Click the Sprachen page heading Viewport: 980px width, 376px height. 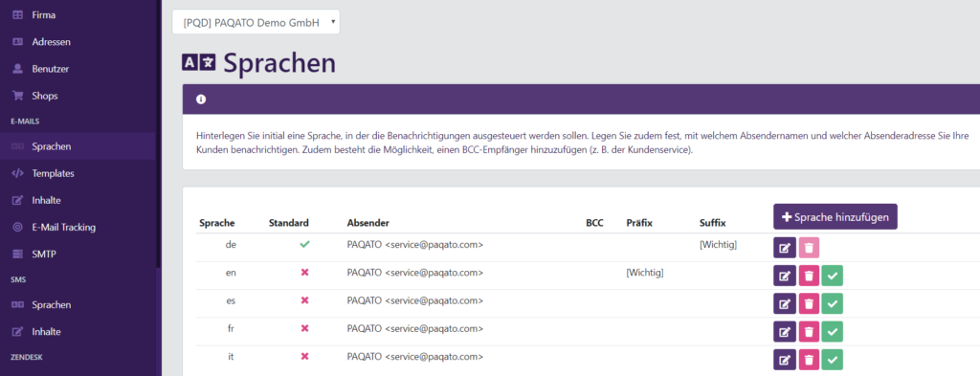279,62
